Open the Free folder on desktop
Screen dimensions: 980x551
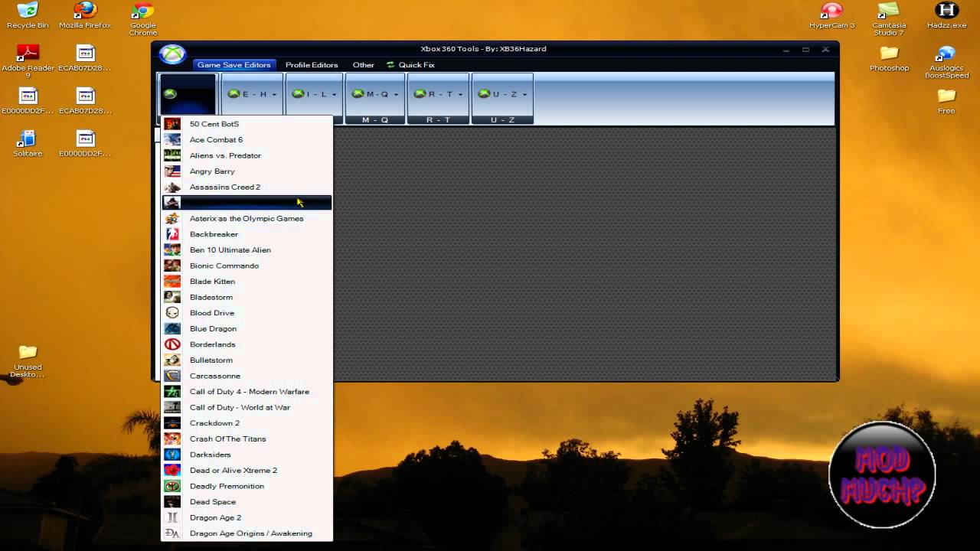pos(946,101)
